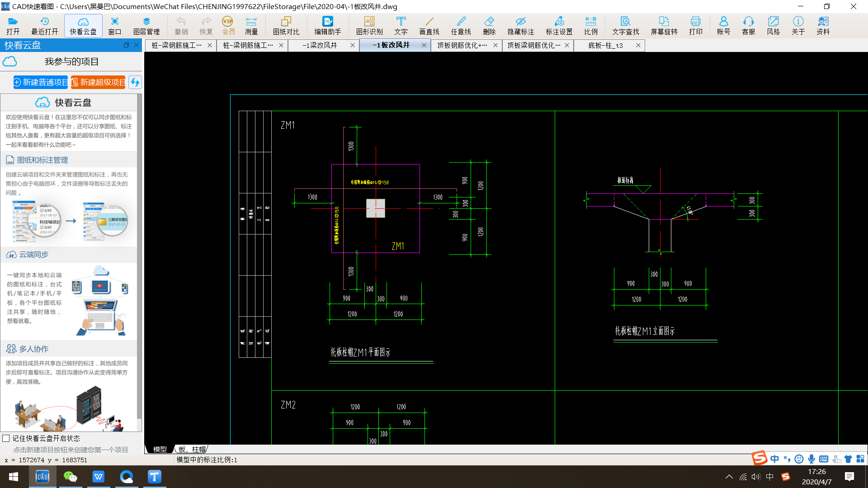The width and height of the screenshot is (868, 488).
Task: Open the 关于 about icon
Action: (798, 26)
